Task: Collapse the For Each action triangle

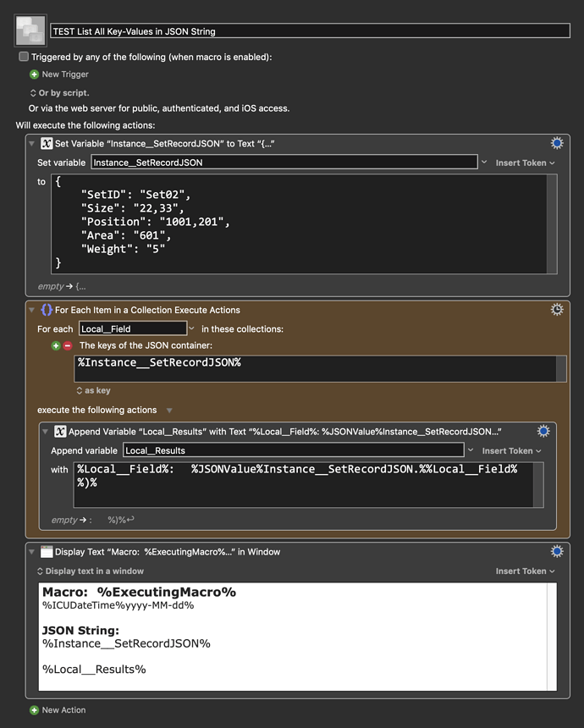Action: click(x=31, y=310)
